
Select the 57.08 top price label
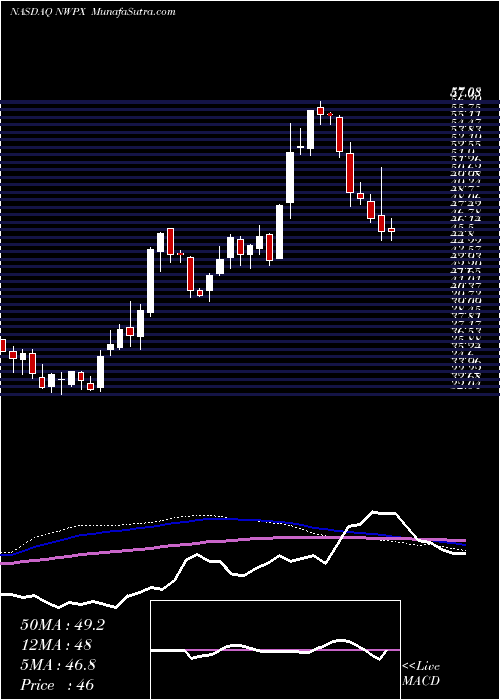coord(466,93)
